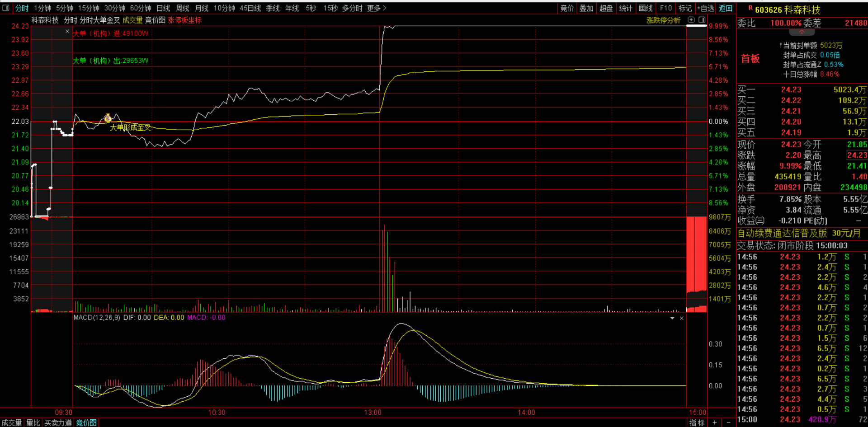Add stock via +自选 button
This screenshot has width=868, height=427.
click(x=706, y=8)
